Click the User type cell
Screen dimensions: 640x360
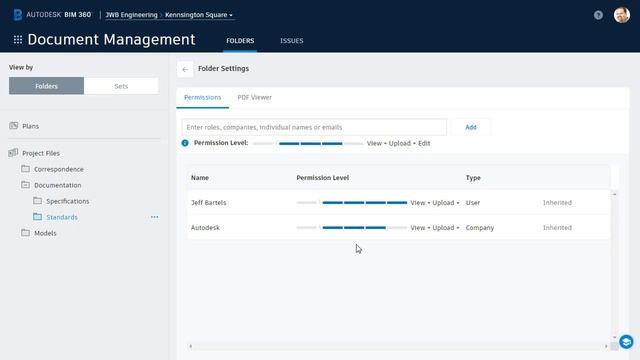tap(473, 203)
